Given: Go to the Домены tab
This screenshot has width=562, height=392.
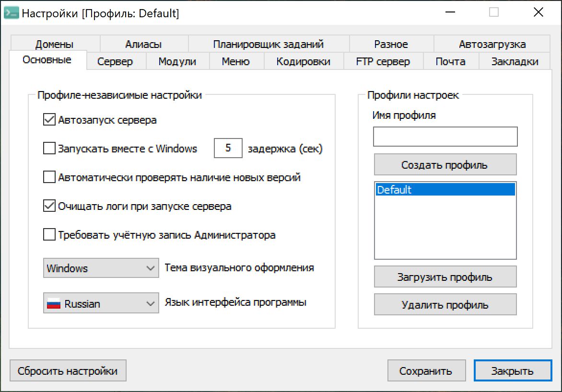Looking at the screenshot, I should pos(54,45).
